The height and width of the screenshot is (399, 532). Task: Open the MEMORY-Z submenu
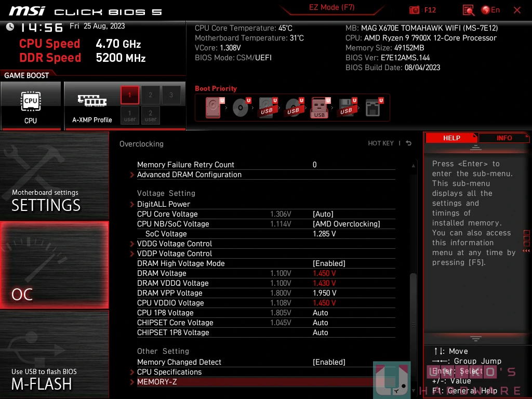tap(266, 382)
